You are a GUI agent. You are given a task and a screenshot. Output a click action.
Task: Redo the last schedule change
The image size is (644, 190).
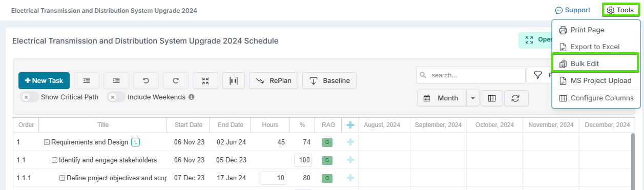(x=176, y=80)
